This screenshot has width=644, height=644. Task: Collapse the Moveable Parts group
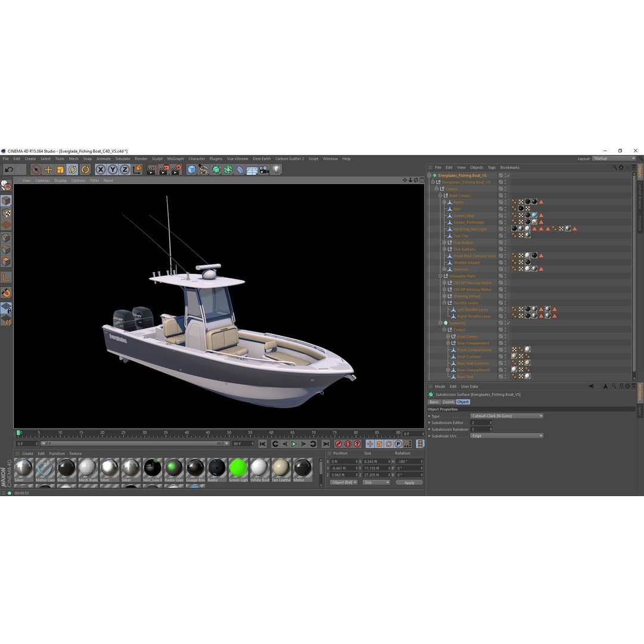440,276
